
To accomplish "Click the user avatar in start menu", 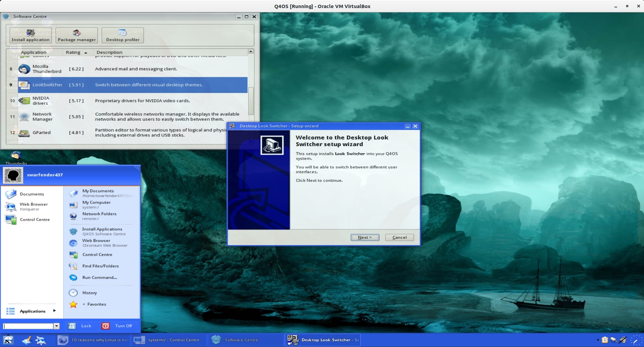I will click(13, 175).
